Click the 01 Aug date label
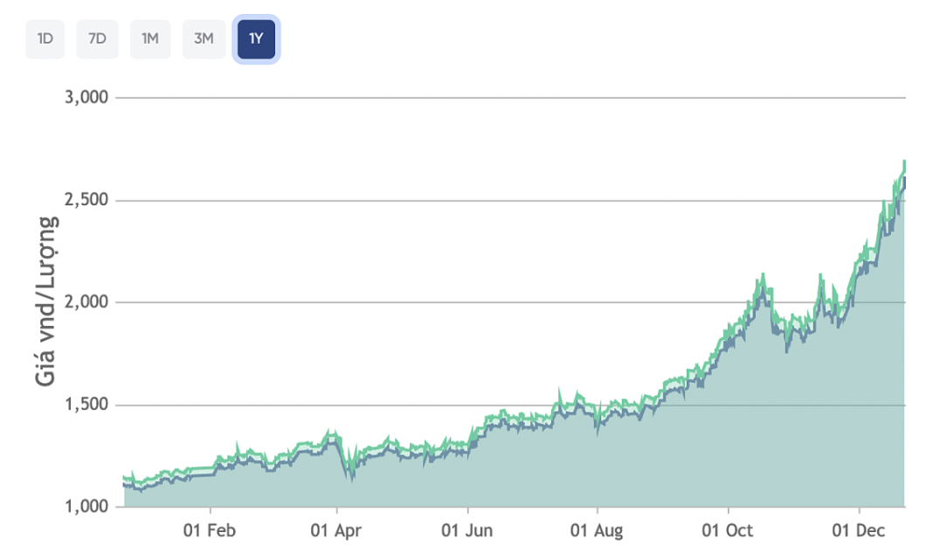Screen dimensions: 933x560 [597, 530]
